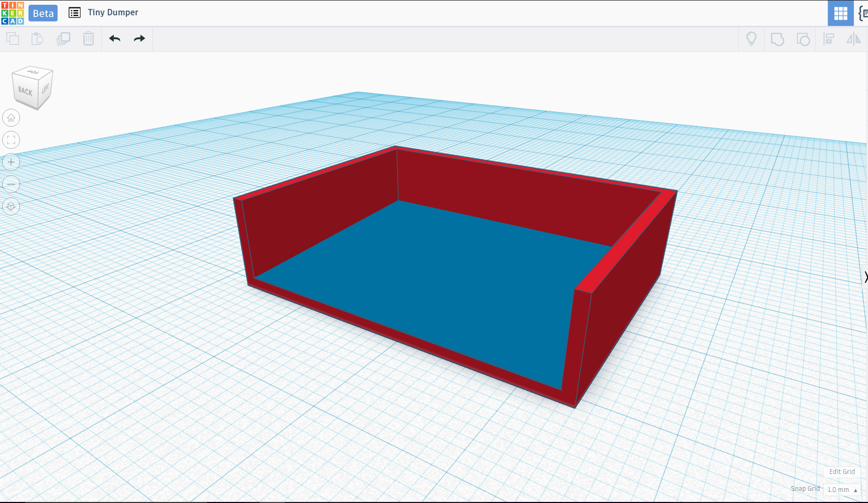Undo the last action
This screenshot has height=503, width=868.
coord(115,39)
